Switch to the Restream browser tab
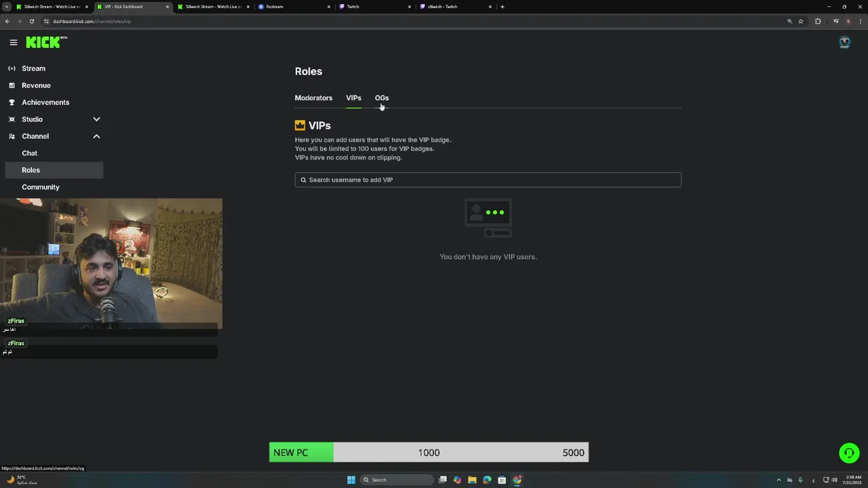The width and height of the screenshot is (868, 488). tap(295, 7)
